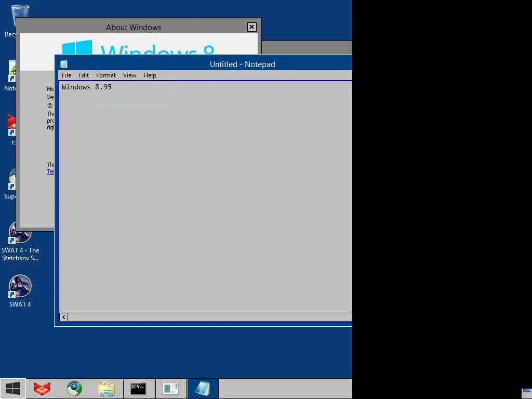This screenshot has width=532, height=399.
Task: Open the red fox app on taskbar
Action: pyautogui.click(x=42, y=389)
